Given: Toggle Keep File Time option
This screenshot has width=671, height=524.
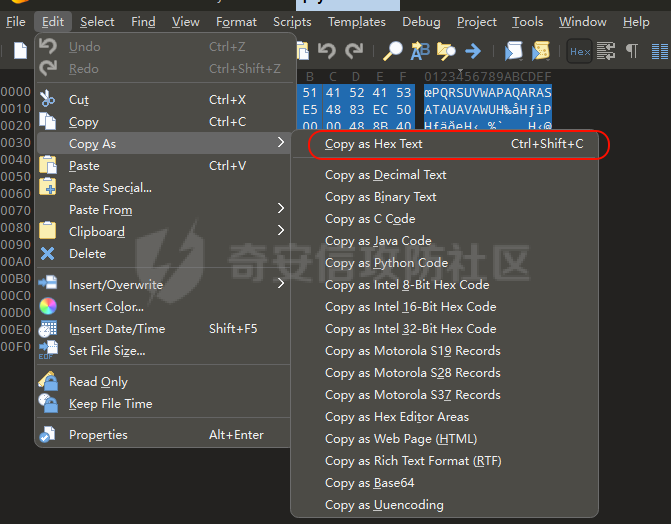Looking at the screenshot, I should (110, 404).
